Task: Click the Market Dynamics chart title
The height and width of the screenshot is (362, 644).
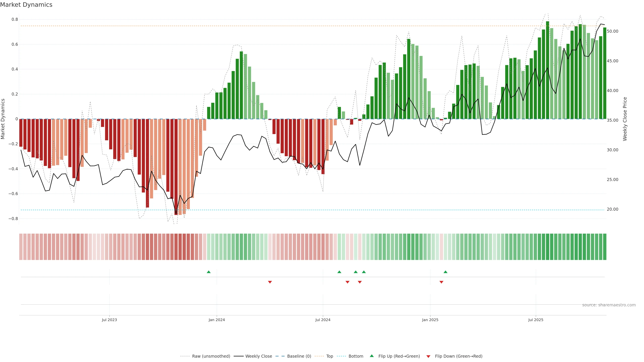Action: coord(26,5)
